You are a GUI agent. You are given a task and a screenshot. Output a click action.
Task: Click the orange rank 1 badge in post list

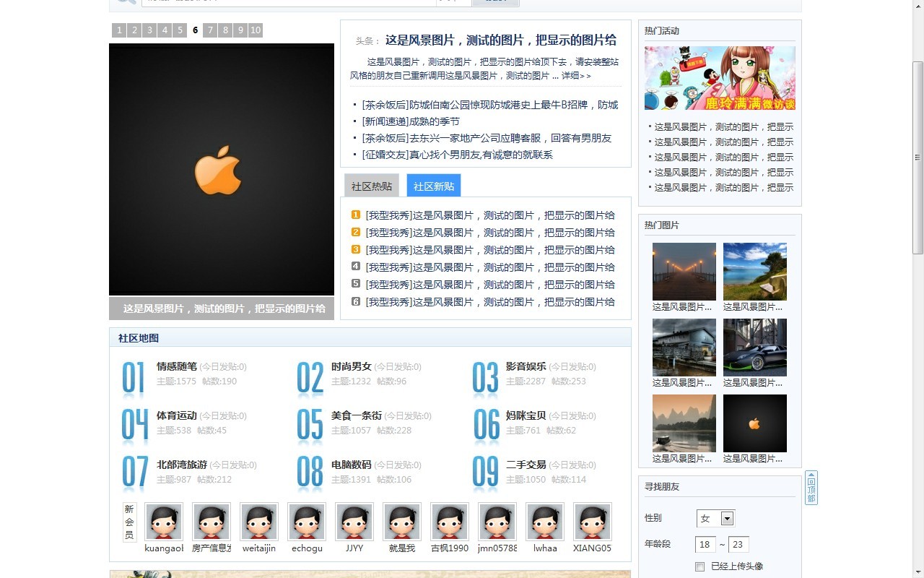(356, 215)
